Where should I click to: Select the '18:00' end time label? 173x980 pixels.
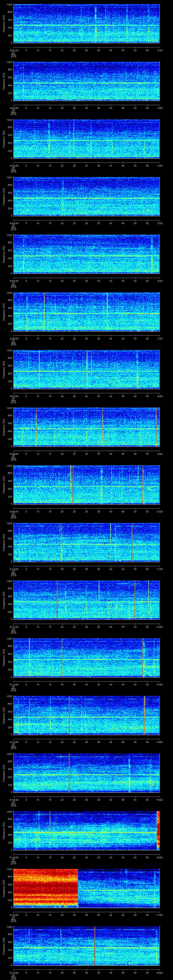[160, 972]
